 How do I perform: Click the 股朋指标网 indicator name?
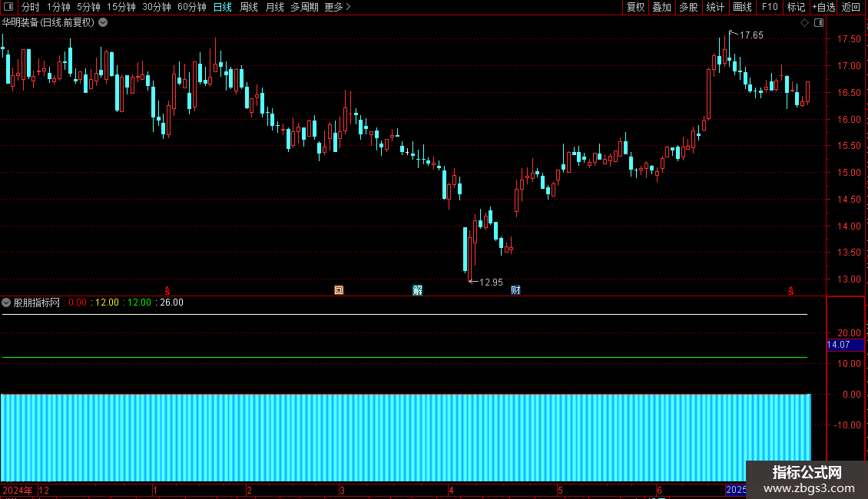(37, 302)
